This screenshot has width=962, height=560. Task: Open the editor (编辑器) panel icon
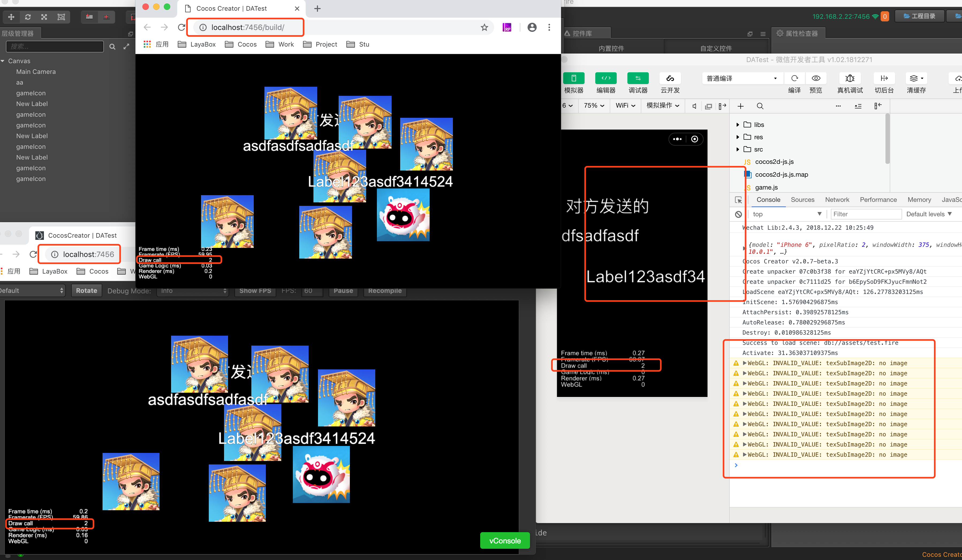coord(606,78)
